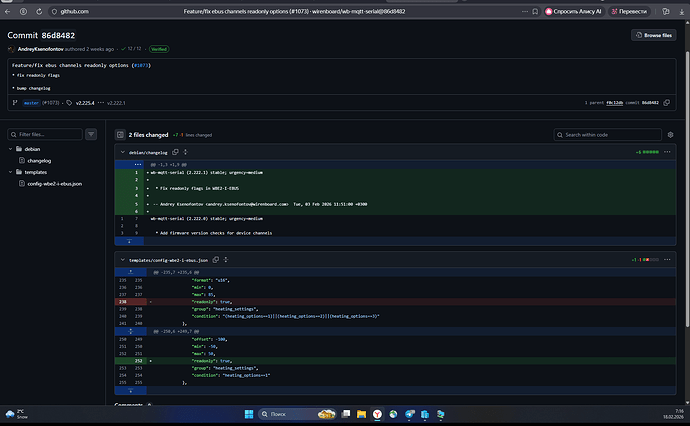The image size is (690, 426).
Task: Click the templates/config-wbe2-i-ebus.json file header
Action: [x=168, y=261]
